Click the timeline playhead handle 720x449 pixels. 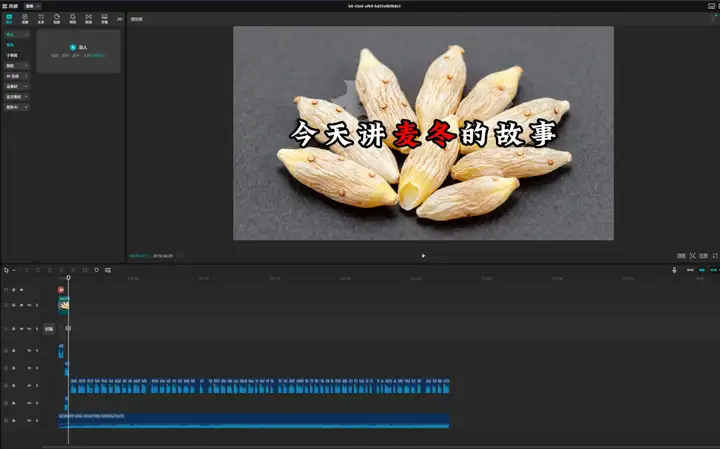68,278
